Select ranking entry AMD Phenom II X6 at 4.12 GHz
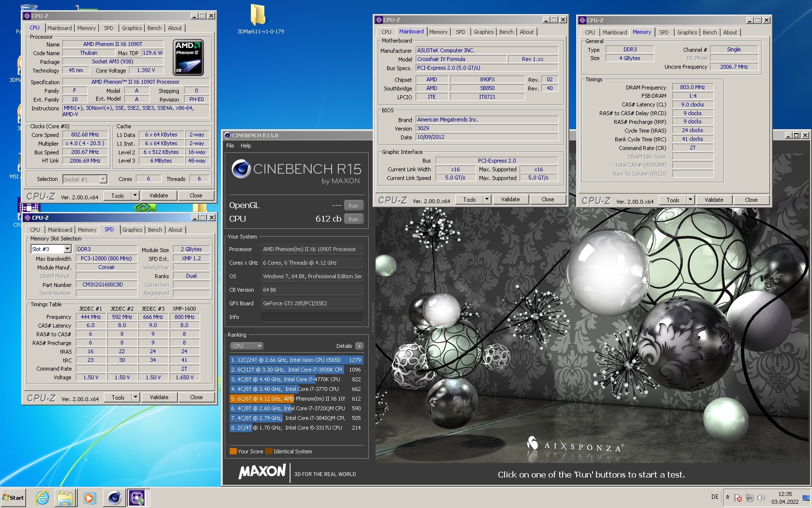The image size is (812, 508). click(x=296, y=399)
